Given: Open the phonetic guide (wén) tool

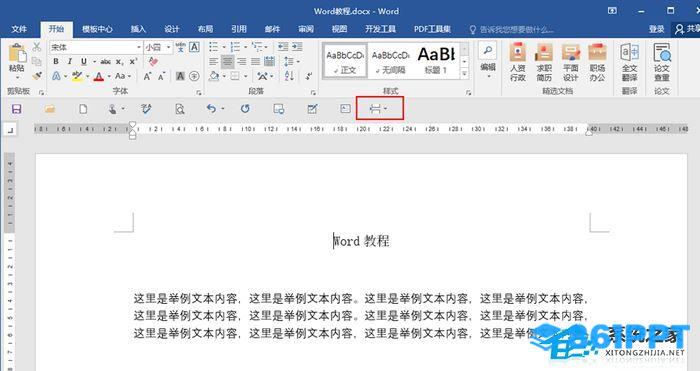Looking at the screenshot, I should (x=180, y=47).
